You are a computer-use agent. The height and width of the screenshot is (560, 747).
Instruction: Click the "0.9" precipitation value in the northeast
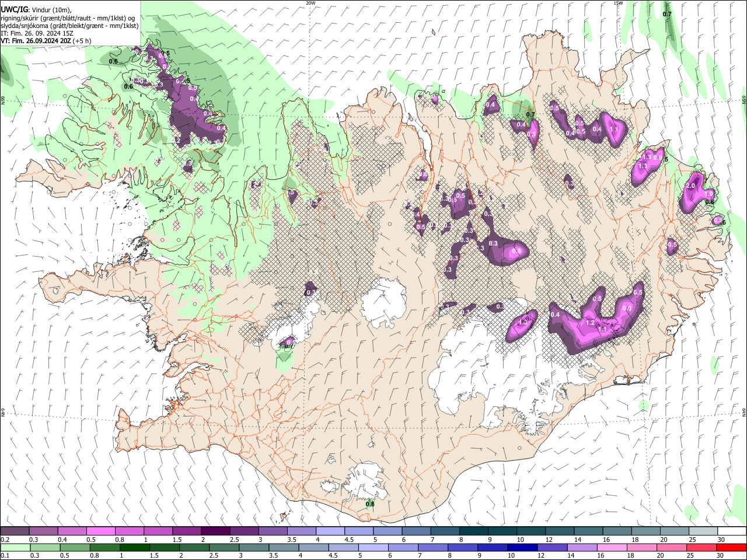(x=658, y=158)
